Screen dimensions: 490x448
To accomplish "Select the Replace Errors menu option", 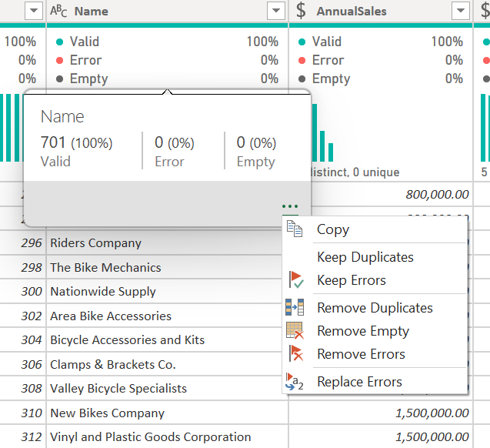I will click(359, 382).
